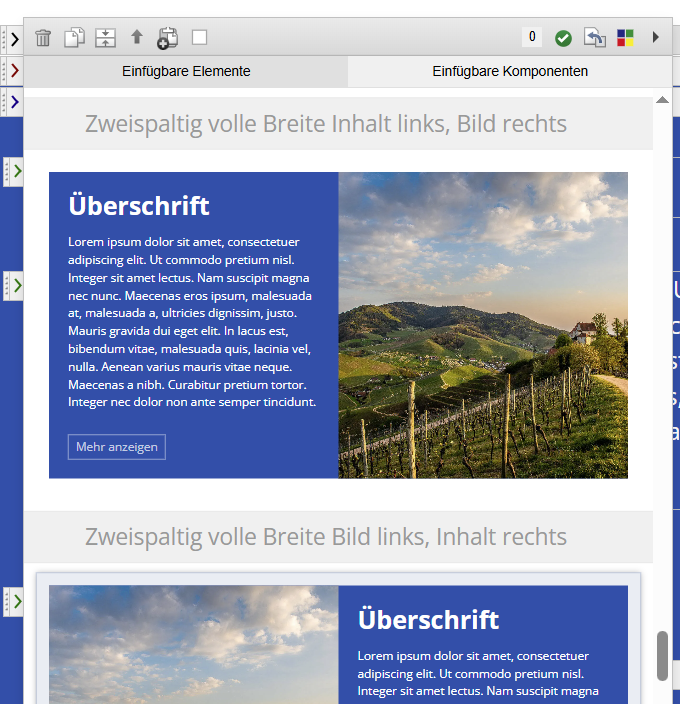Click the green checkmark approve icon

tap(563, 38)
